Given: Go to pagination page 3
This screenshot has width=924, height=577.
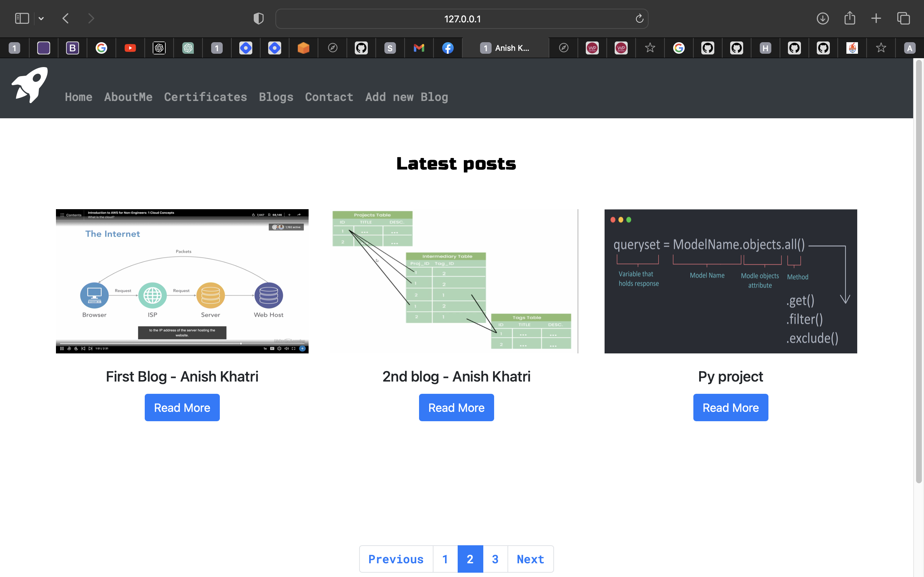Looking at the screenshot, I should pyautogui.click(x=495, y=559).
